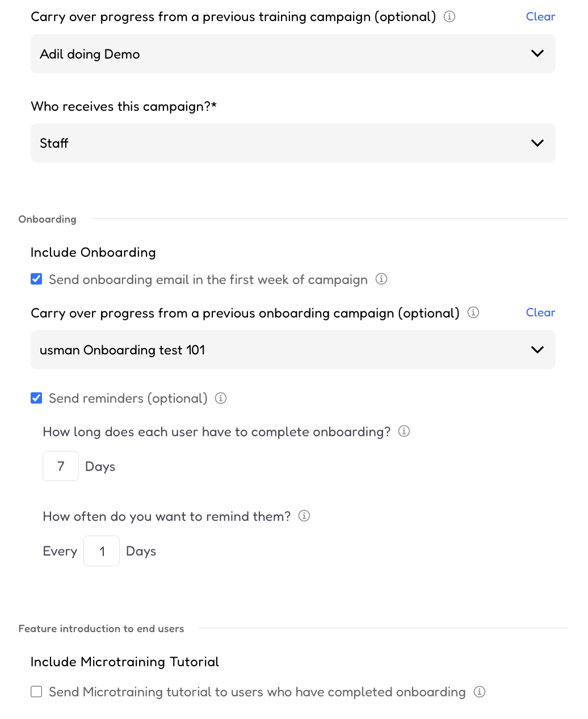588x719 pixels.
Task: Click the reminder frequency Every 1 Days field
Action: [x=102, y=551]
